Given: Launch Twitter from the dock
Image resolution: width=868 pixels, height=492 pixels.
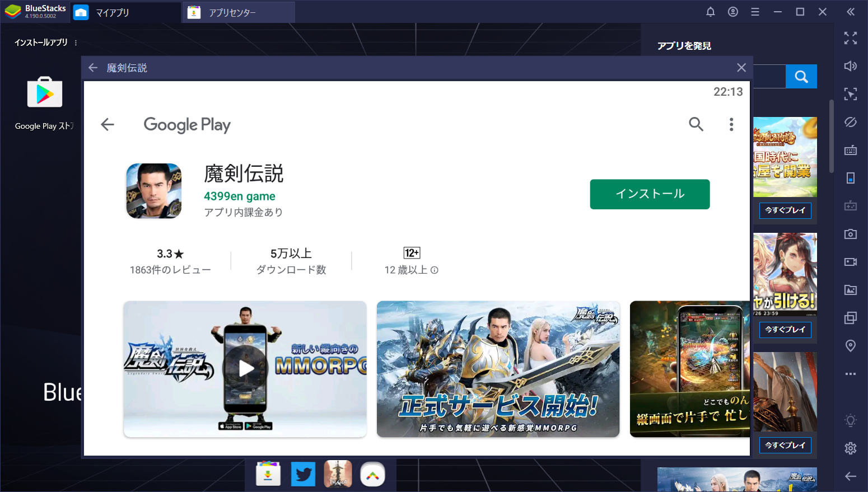Looking at the screenshot, I should point(303,474).
